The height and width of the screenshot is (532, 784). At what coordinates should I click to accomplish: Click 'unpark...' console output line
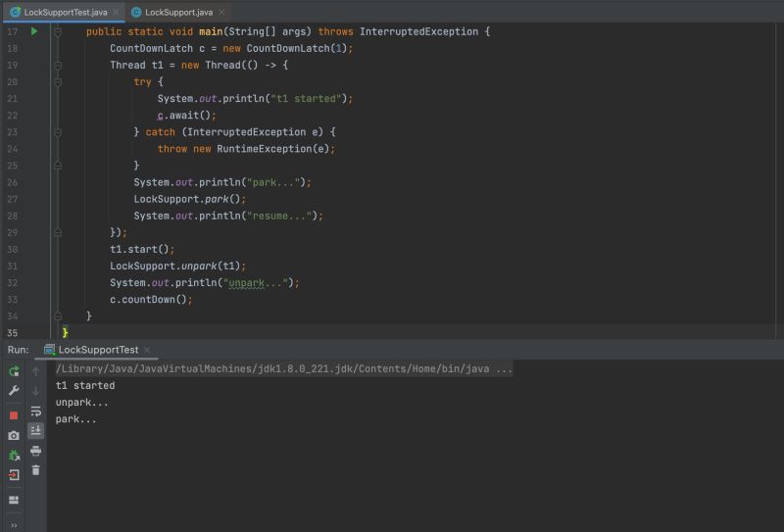point(81,403)
